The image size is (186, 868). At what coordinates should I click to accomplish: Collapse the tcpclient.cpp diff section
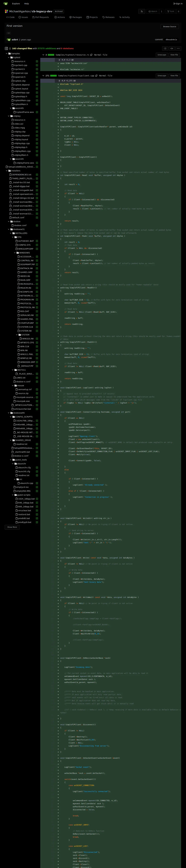pos(43,76)
